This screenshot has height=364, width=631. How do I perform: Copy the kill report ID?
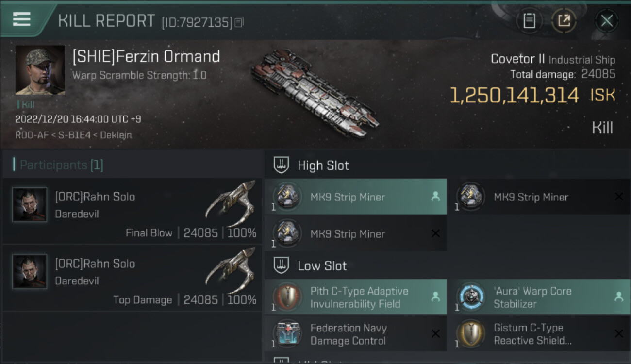239,22
